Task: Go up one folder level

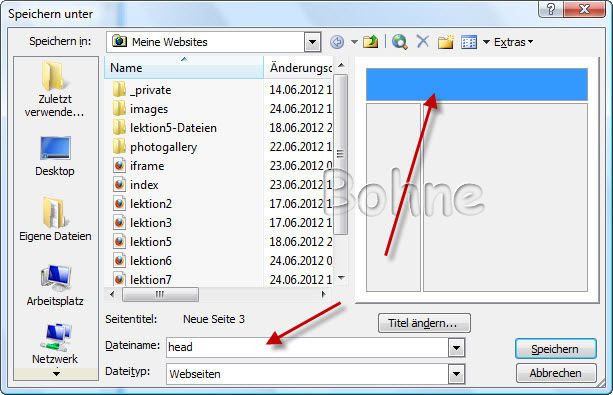Action: (371, 41)
